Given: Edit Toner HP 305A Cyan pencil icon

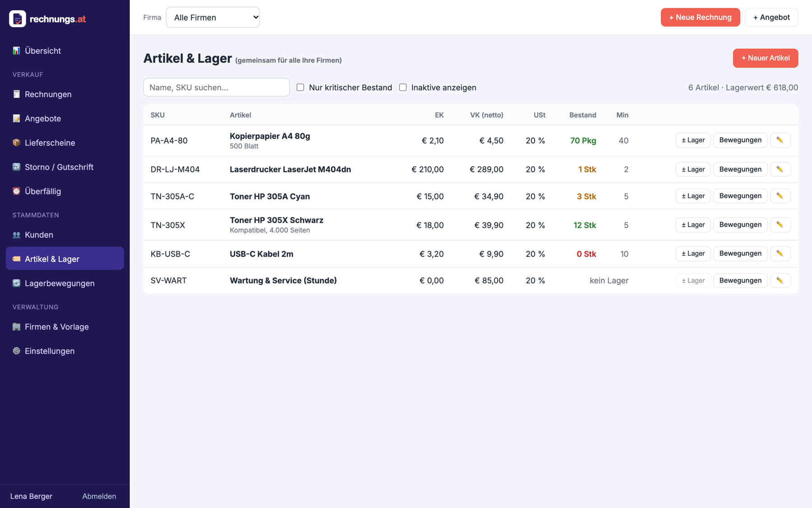Looking at the screenshot, I should tap(780, 196).
